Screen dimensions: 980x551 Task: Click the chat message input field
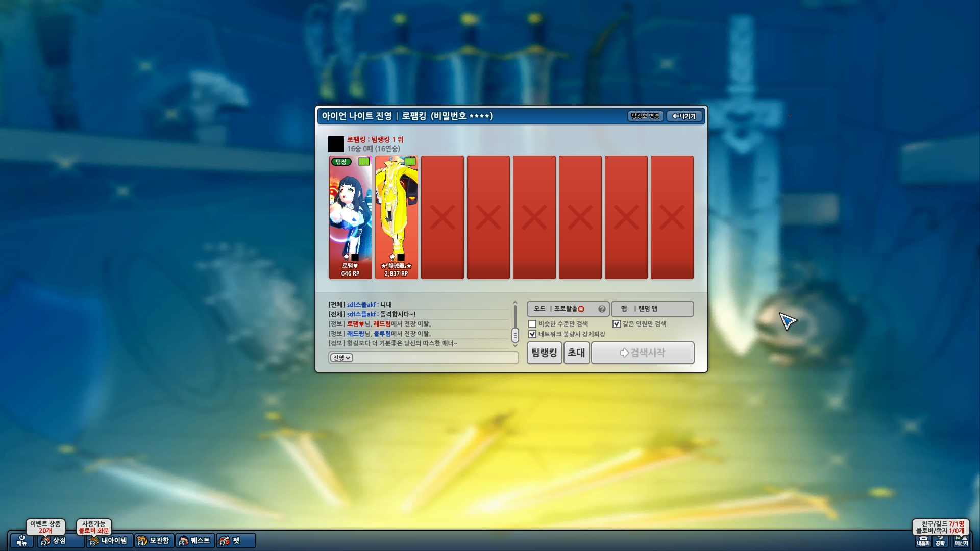tap(424, 358)
